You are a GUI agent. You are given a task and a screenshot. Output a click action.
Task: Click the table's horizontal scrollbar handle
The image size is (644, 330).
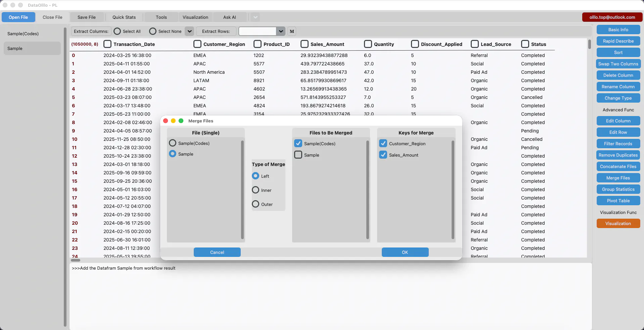pyautogui.click(x=76, y=260)
